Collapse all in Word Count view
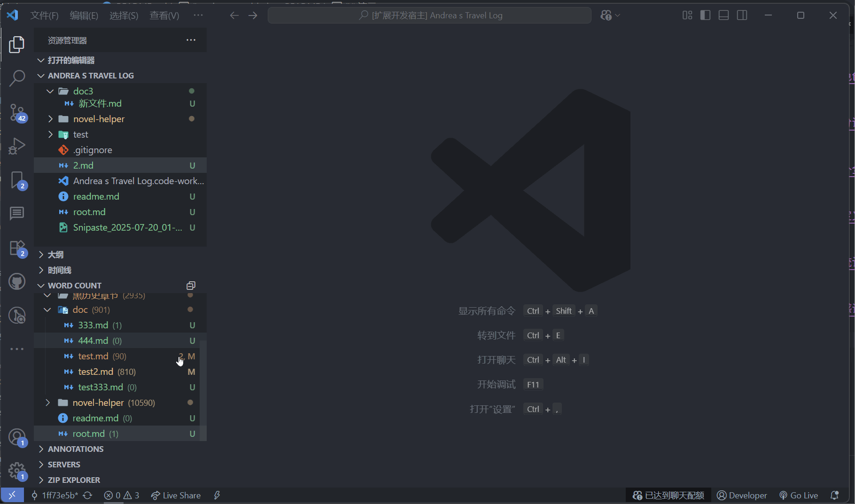The height and width of the screenshot is (504, 855). pyautogui.click(x=191, y=286)
